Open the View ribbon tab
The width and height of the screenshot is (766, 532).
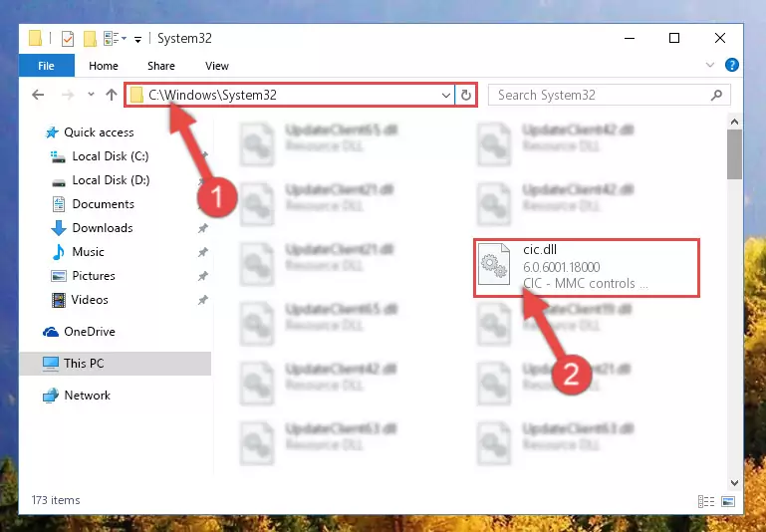217,66
